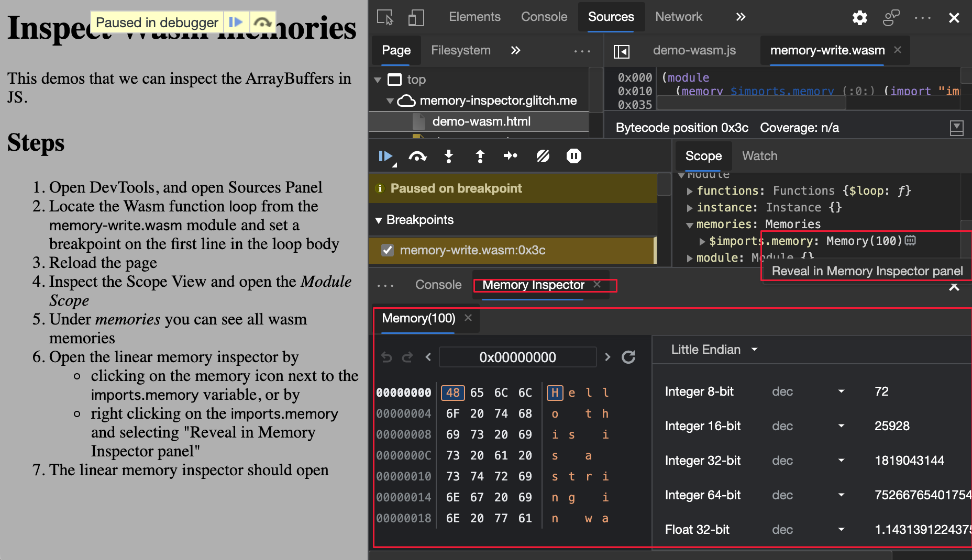The height and width of the screenshot is (560, 972).
Task: Switch to the Network tab
Action: 679,17
